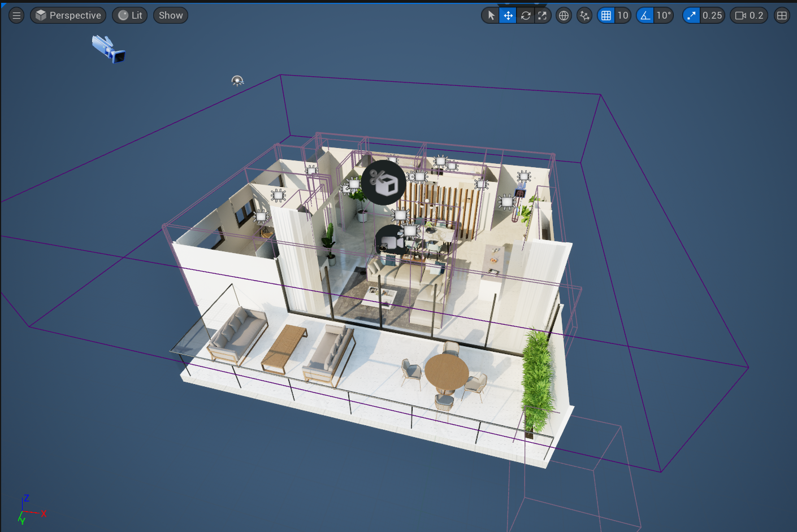Select the potted plant on the balcony
The image size is (797, 532).
point(537,381)
